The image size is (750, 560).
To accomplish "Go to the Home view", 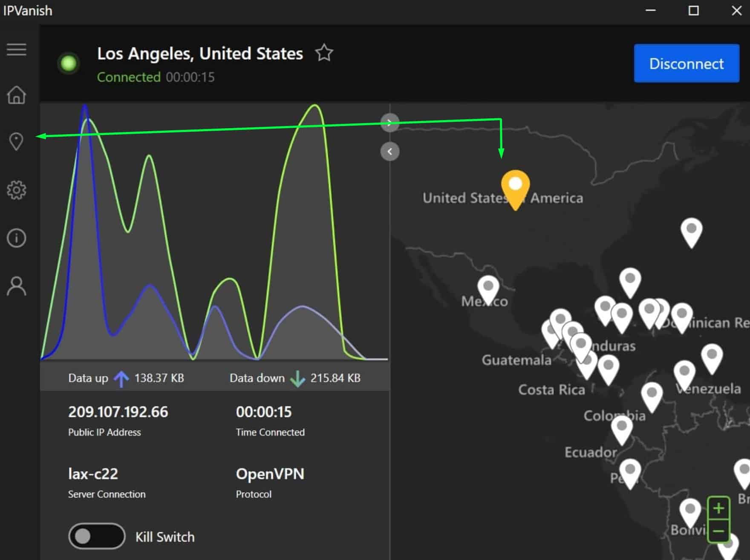I will (16, 95).
